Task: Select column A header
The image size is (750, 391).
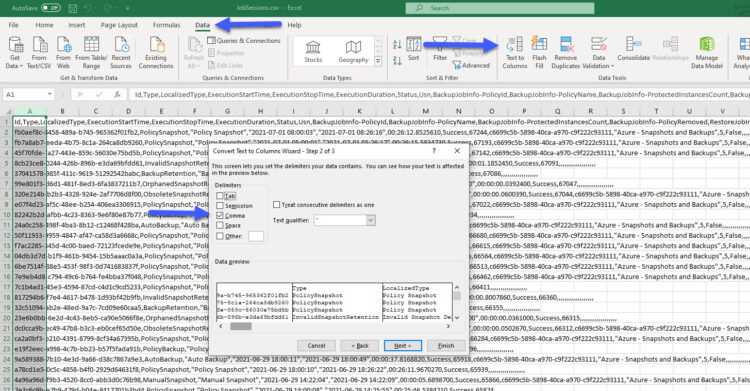Action: click(x=30, y=111)
